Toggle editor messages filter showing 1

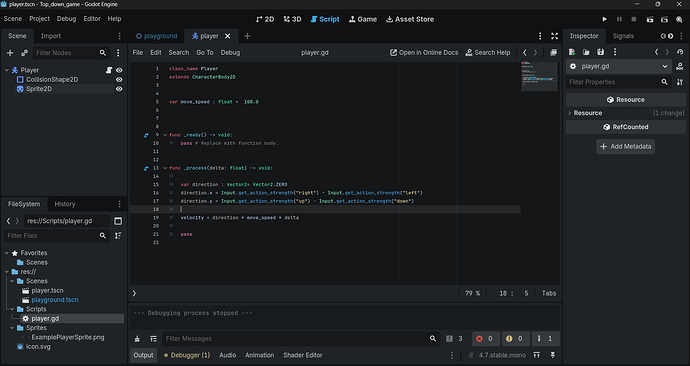pyautogui.click(x=545, y=339)
